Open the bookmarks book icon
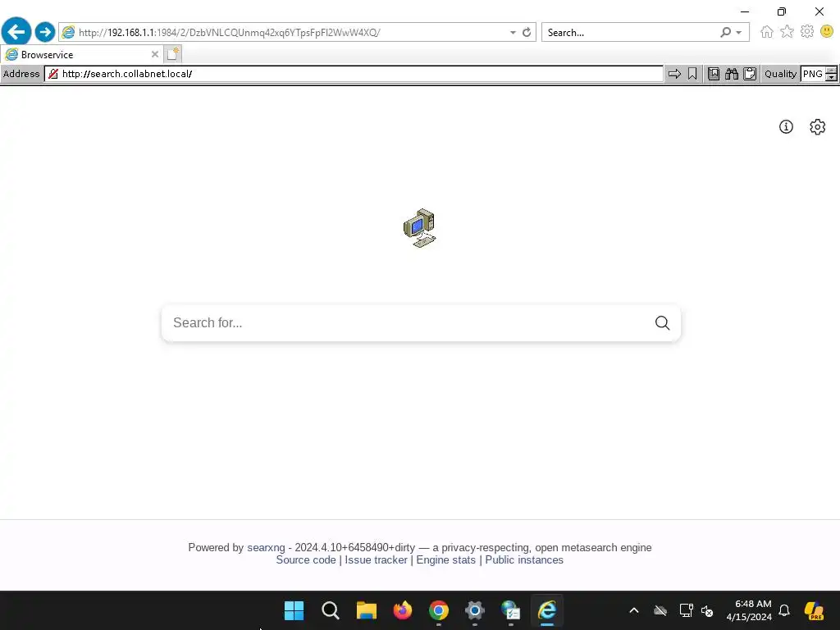The image size is (840, 630). tap(714, 74)
